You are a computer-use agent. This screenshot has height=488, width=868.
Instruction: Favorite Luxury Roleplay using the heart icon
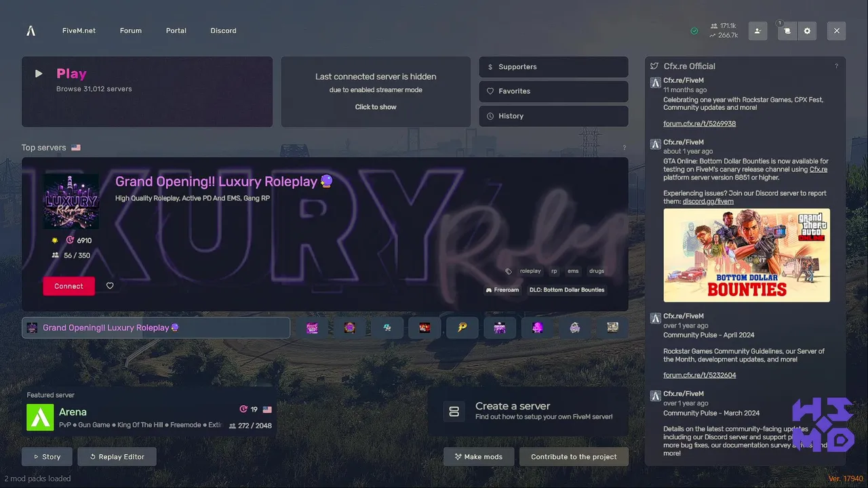(x=110, y=286)
